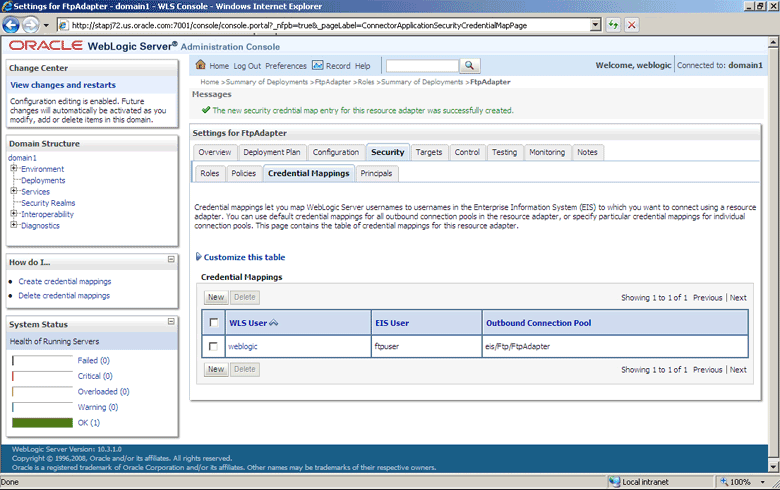Click the Record icon in toolbar

[x=319, y=66]
